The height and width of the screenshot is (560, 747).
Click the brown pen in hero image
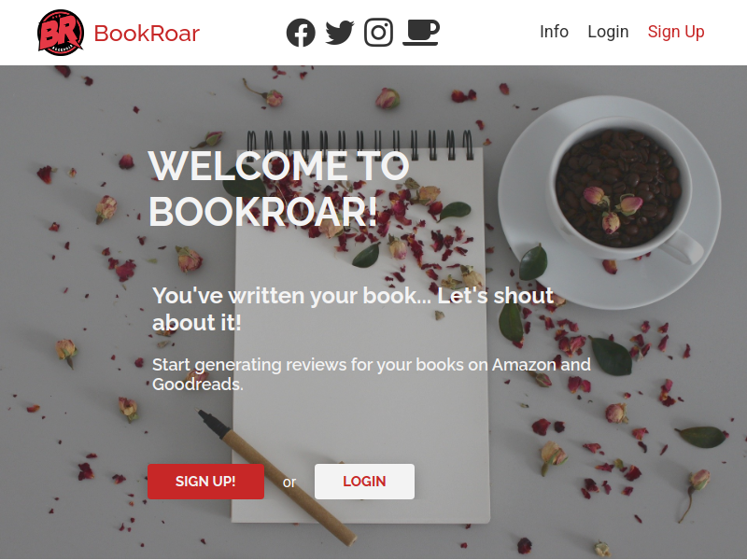point(276,476)
